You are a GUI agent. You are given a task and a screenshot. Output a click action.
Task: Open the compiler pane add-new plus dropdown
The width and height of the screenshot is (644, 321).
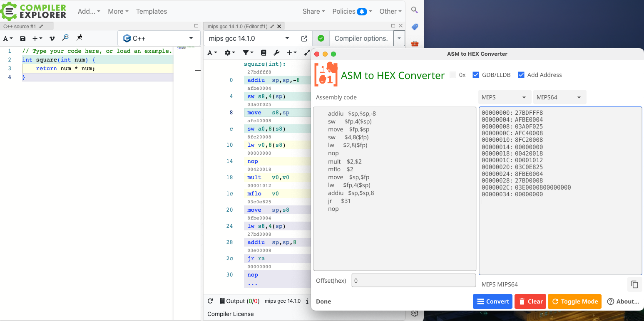[292, 53]
